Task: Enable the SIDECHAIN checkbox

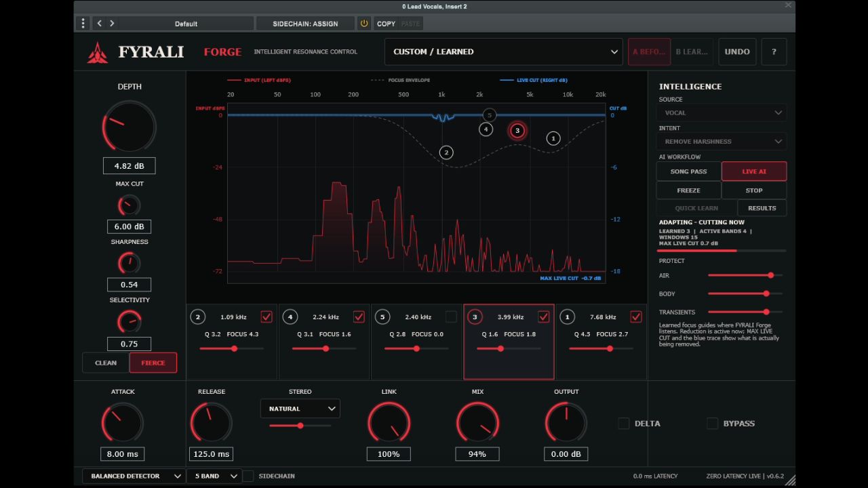Action: (248, 476)
